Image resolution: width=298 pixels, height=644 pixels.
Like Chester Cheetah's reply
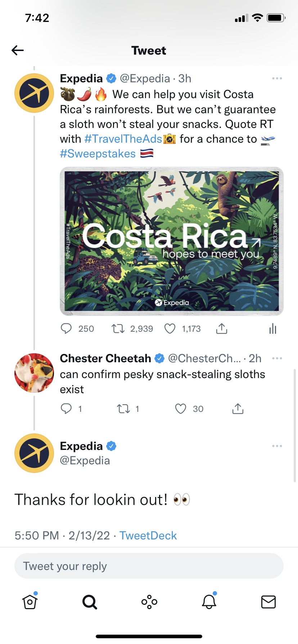tap(181, 409)
